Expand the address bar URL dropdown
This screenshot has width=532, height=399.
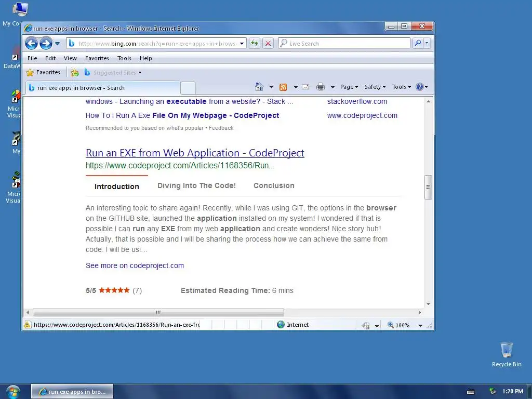pyautogui.click(x=242, y=44)
